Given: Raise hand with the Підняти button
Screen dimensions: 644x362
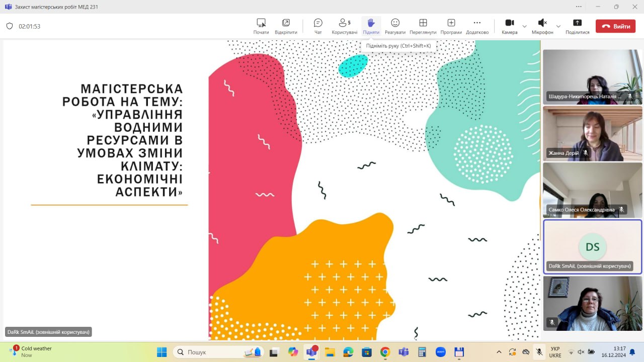Looking at the screenshot, I should coord(371,26).
